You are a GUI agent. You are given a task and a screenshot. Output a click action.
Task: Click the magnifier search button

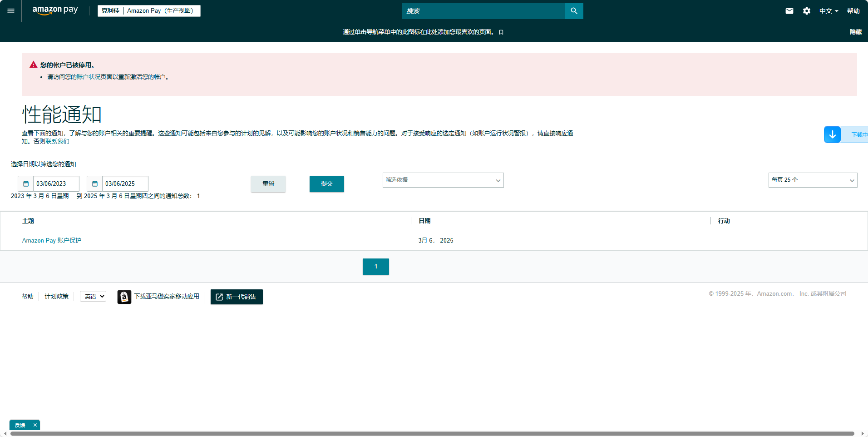pyautogui.click(x=574, y=11)
